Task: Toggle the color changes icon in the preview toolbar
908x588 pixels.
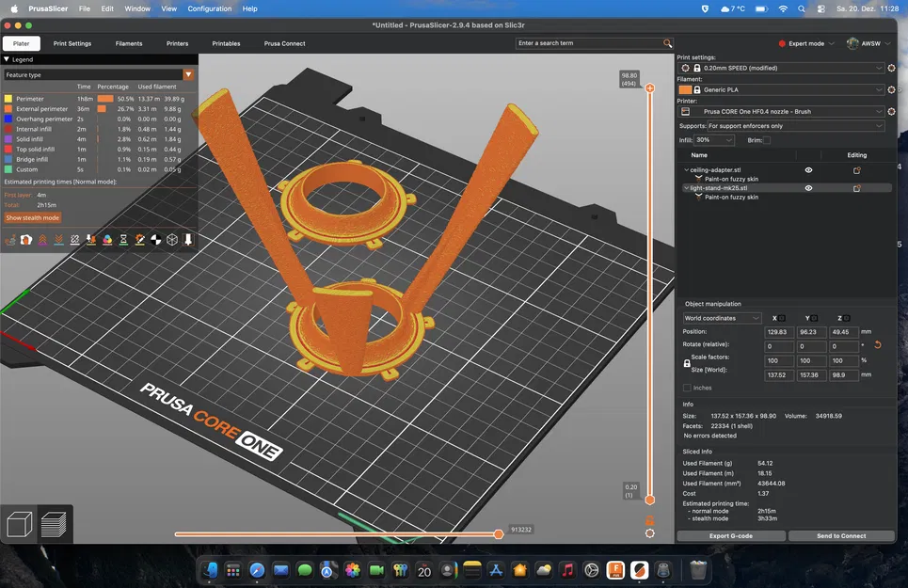Action: pos(107,239)
